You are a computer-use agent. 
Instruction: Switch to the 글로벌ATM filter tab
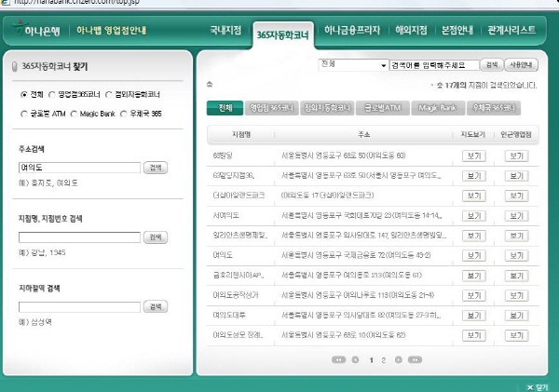[x=382, y=108]
